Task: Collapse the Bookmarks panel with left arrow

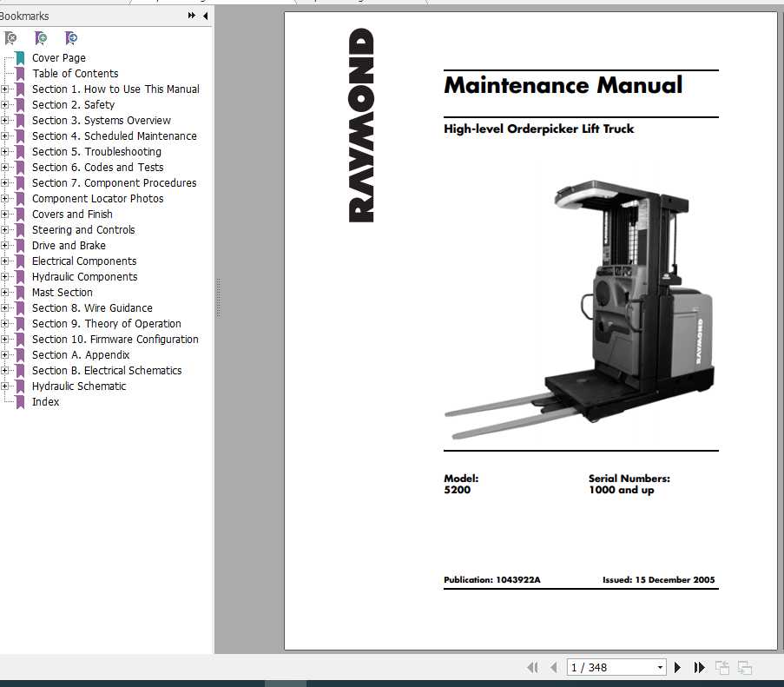Action: click(x=205, y=16)
